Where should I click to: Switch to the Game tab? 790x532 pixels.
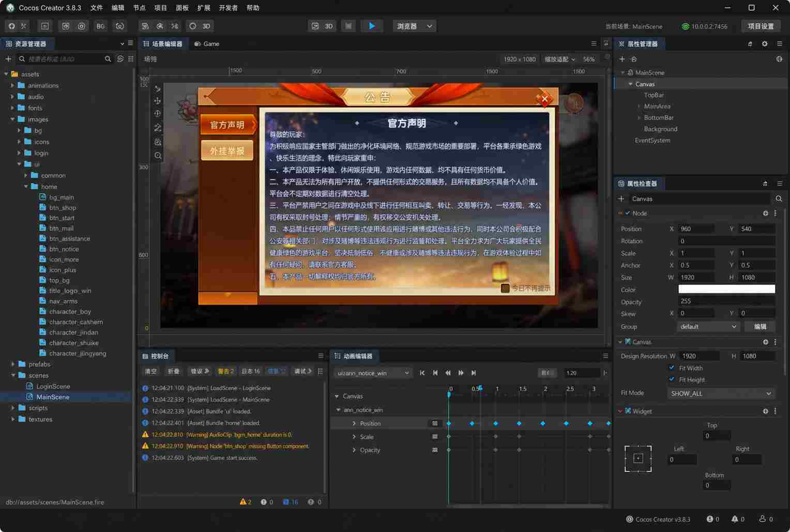point(207,44)
